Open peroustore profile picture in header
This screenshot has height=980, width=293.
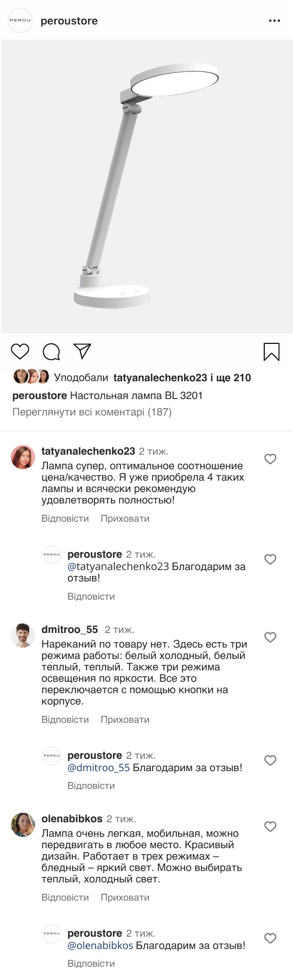click(x=21, y=21)
